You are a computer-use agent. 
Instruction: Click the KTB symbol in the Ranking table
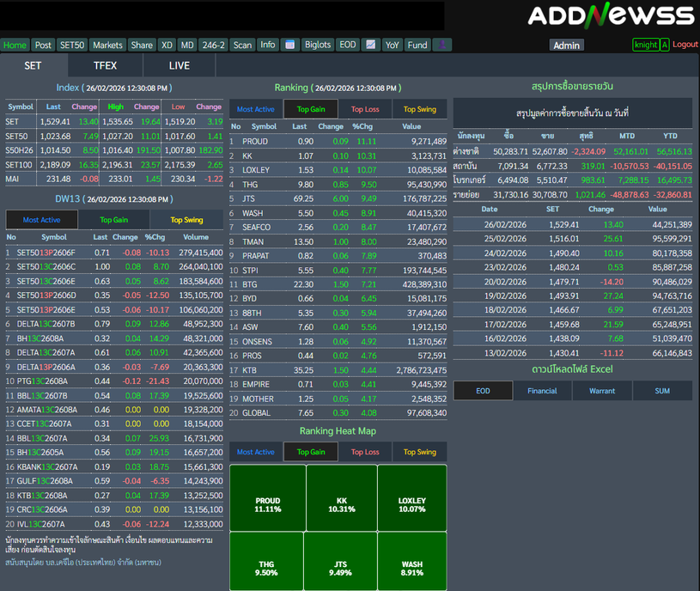tap(250, 370)
